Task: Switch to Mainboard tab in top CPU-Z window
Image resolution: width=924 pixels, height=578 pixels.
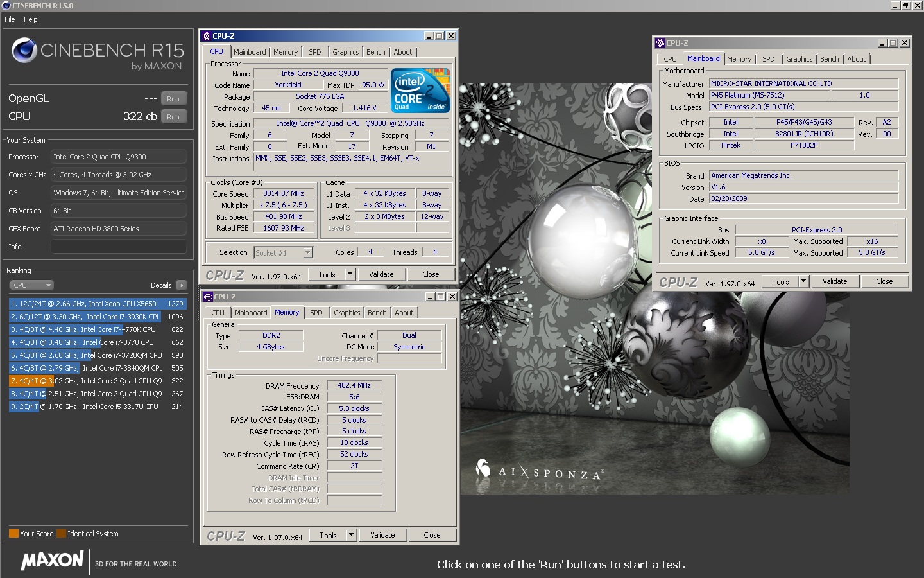Action: (250, 52)
